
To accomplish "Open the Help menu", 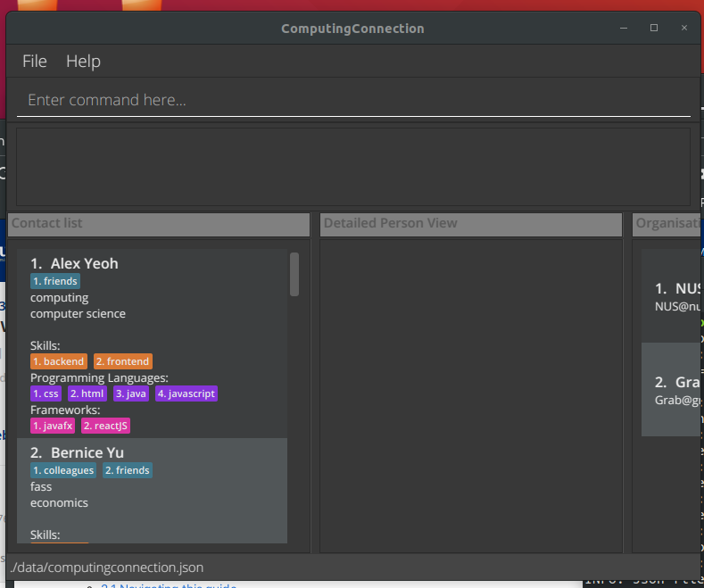I will [x=83, y=61].
